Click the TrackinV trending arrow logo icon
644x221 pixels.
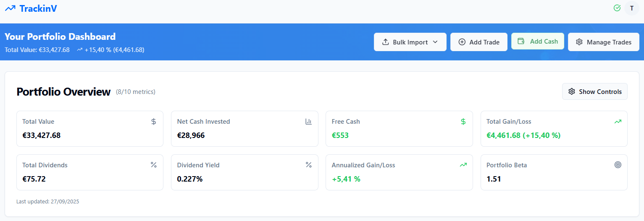(10, 8)
